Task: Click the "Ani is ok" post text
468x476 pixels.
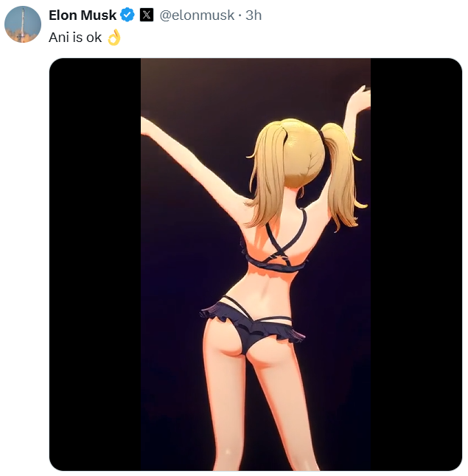Action: [x=75, y=38]
